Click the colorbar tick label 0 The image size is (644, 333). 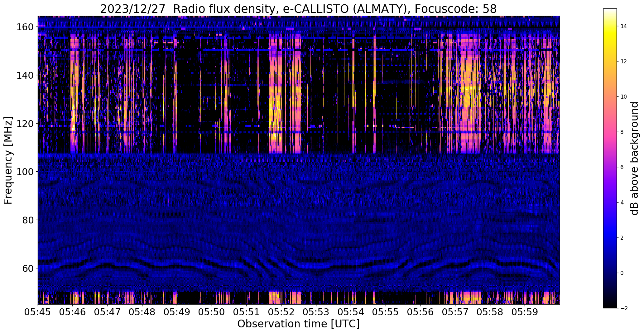pyautogui.click(x=622, y=273)
